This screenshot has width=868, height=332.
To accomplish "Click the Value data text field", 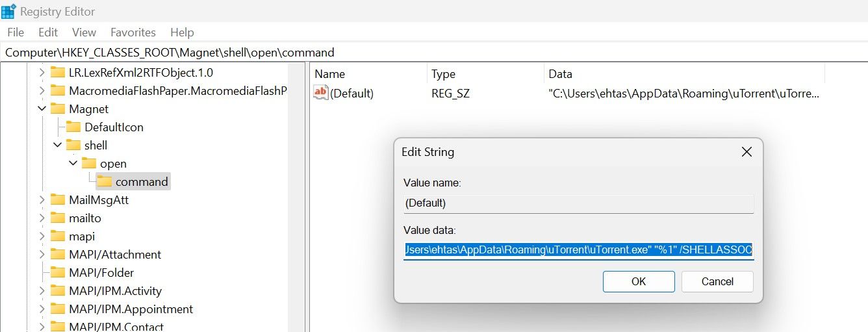I will tap(578, 249).
